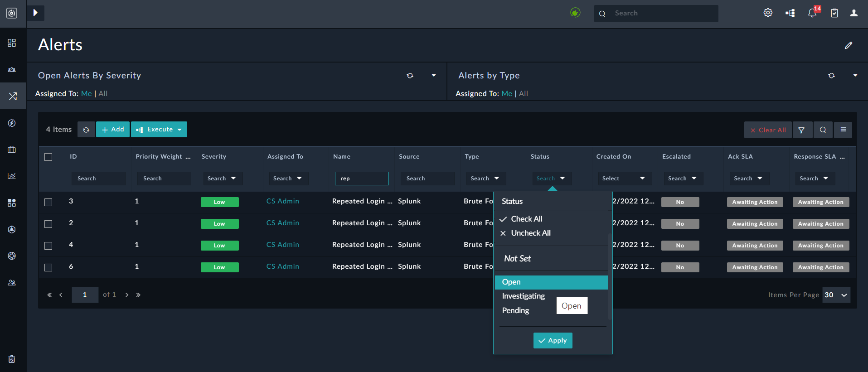868x372 pixels.
Task: Refresh Open Alerts By Severity widget
Action: pos(410,76)
